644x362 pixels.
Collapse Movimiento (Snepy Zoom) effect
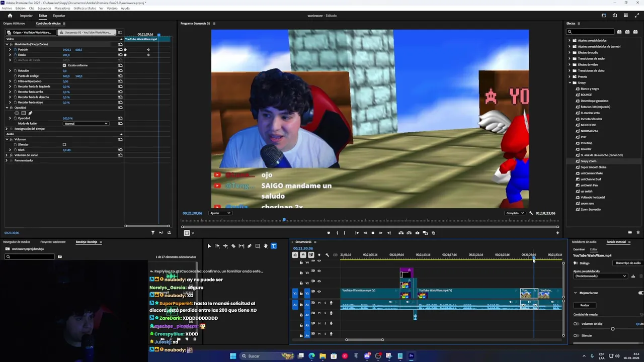click(x=7, y=44)
